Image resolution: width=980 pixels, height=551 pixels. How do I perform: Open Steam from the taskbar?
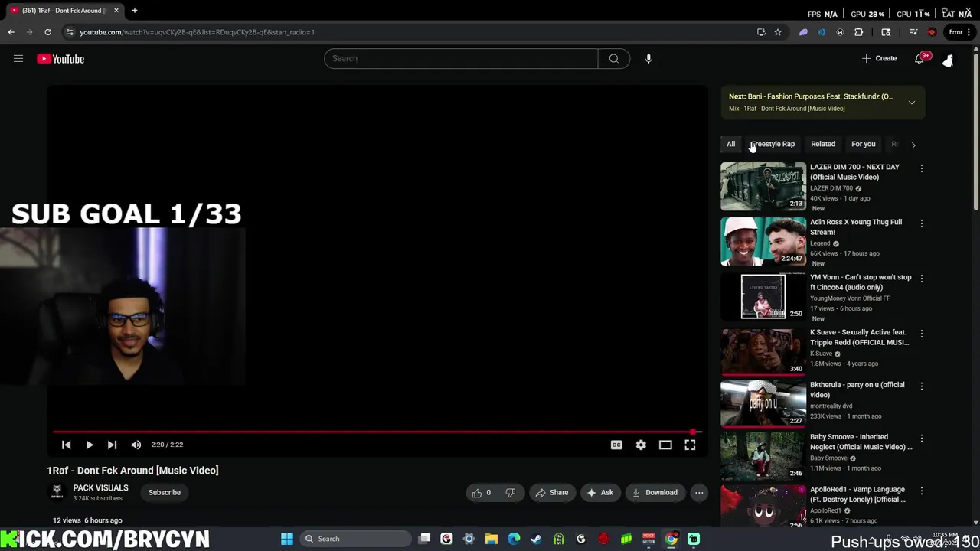coord(536,539)
